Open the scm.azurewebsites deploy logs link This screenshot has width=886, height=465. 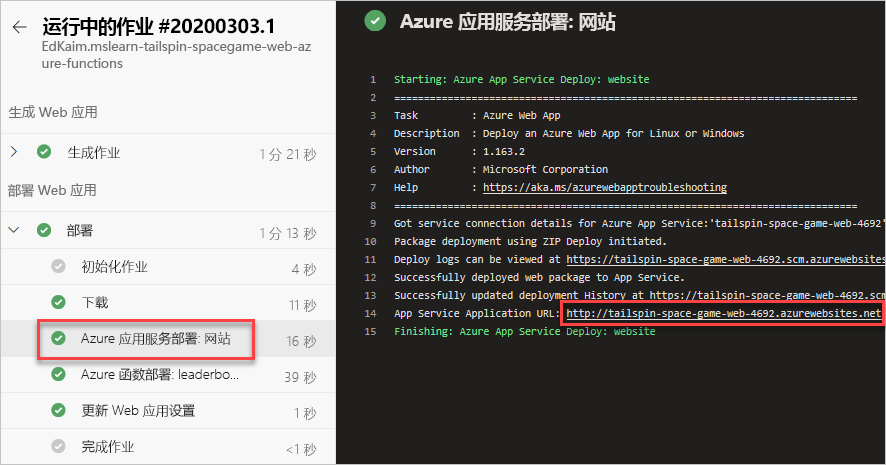[726, 259]
